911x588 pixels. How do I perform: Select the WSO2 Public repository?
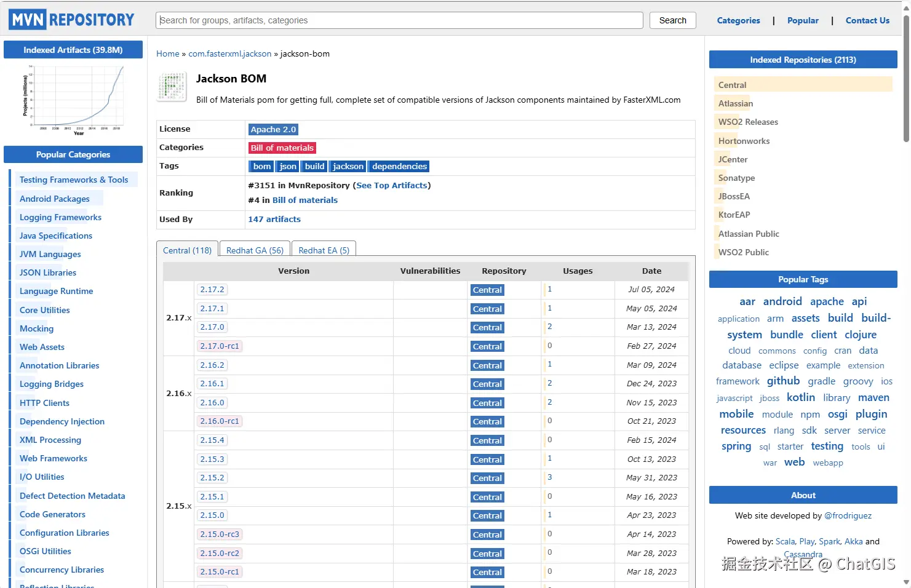[744, 252]
